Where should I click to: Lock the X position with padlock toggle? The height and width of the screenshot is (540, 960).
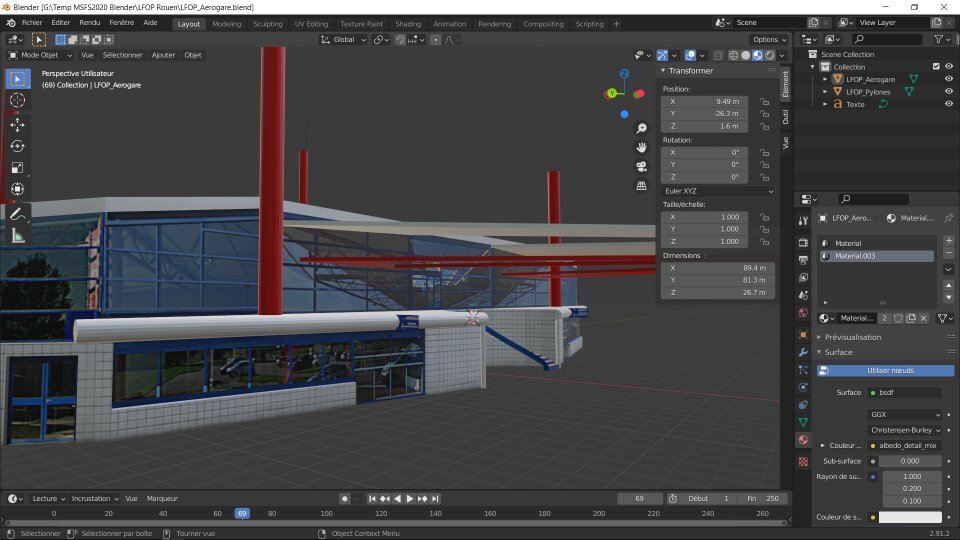(764, 102)
